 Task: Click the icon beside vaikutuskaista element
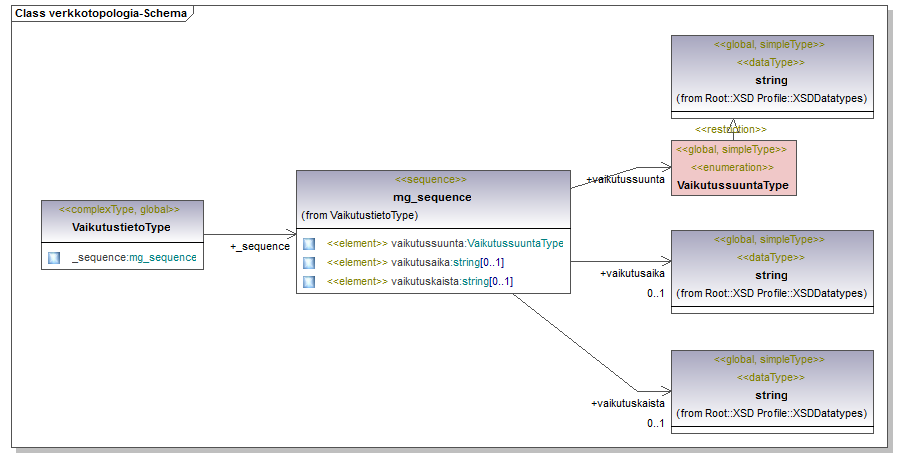click(x=309, y=281)
